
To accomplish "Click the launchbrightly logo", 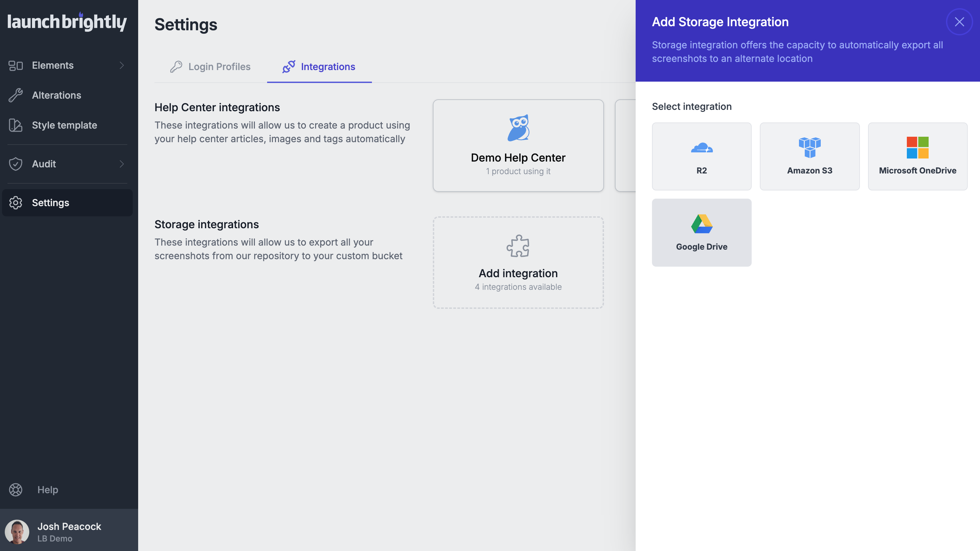I will [67, 22].
